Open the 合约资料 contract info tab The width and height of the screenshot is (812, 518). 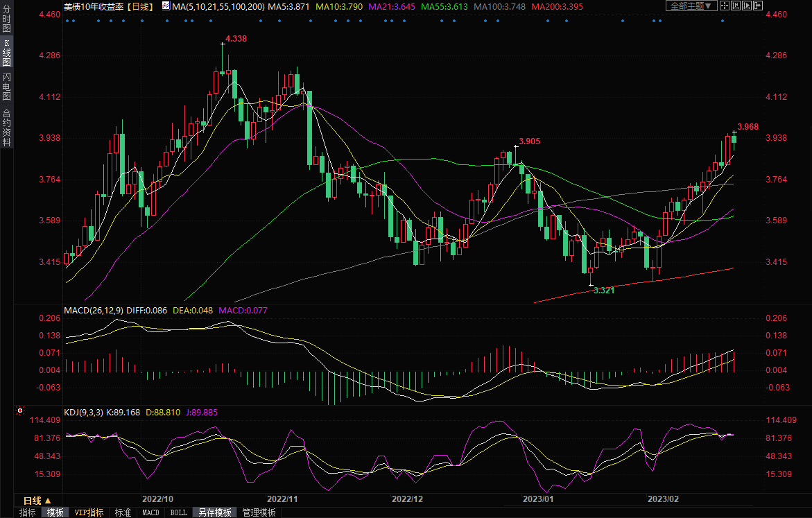(6, 127)
